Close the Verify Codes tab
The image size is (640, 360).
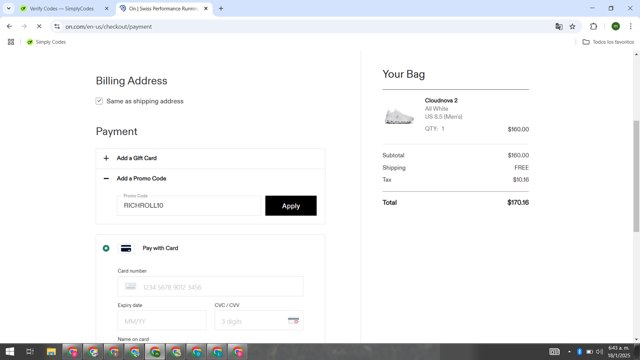coord(107,9)
